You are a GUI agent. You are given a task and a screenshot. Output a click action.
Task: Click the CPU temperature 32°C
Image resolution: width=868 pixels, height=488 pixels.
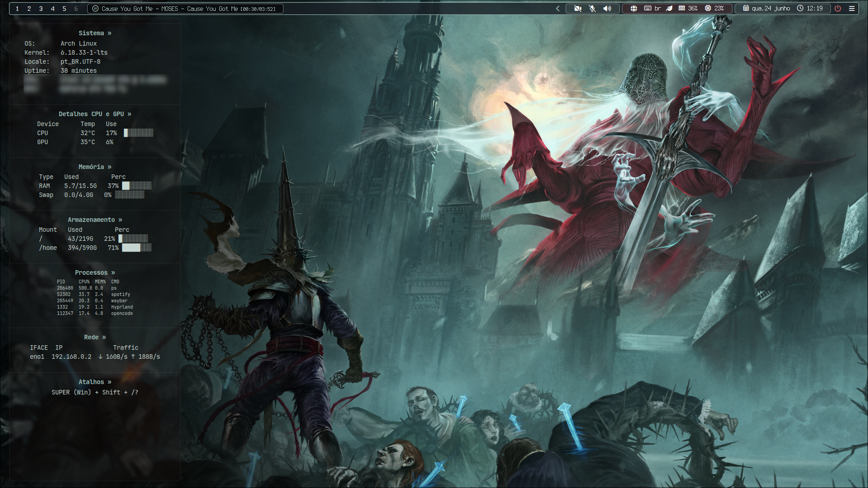click(88, 133)
